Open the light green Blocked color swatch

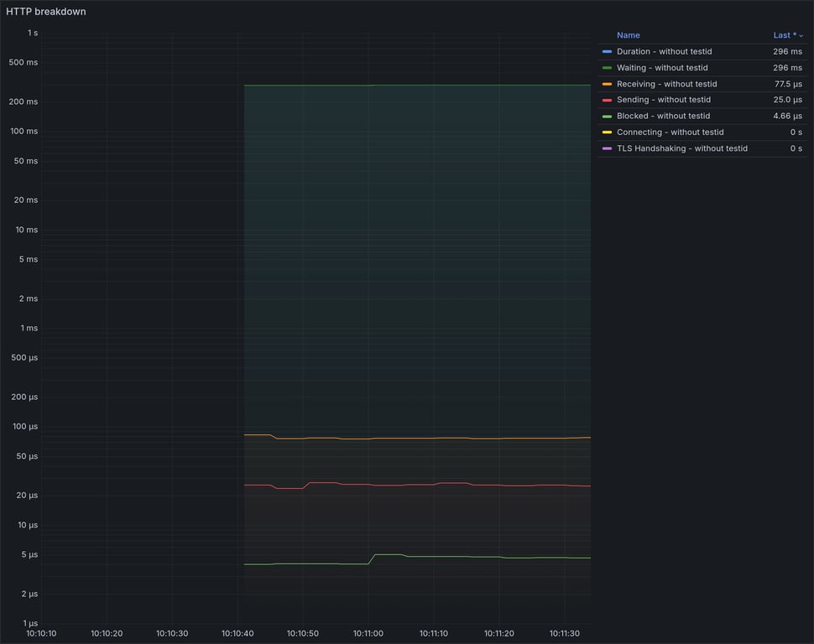607,117
